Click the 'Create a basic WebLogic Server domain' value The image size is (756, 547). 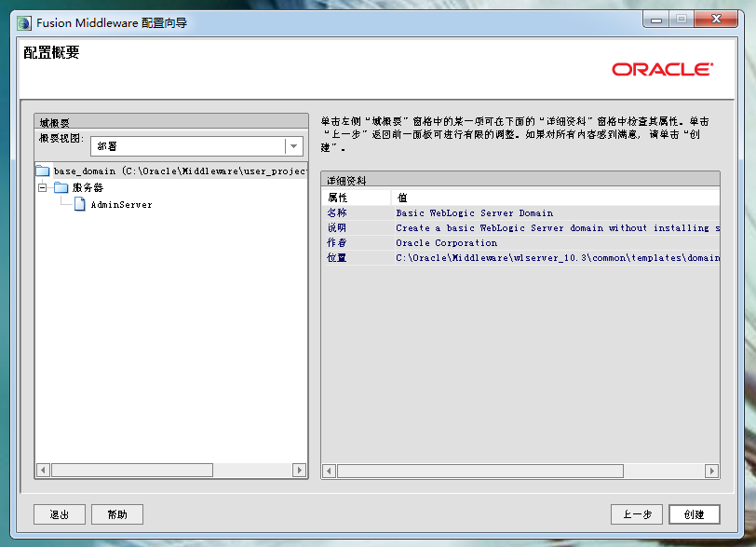pyautogui.click(x=558, y=227)
